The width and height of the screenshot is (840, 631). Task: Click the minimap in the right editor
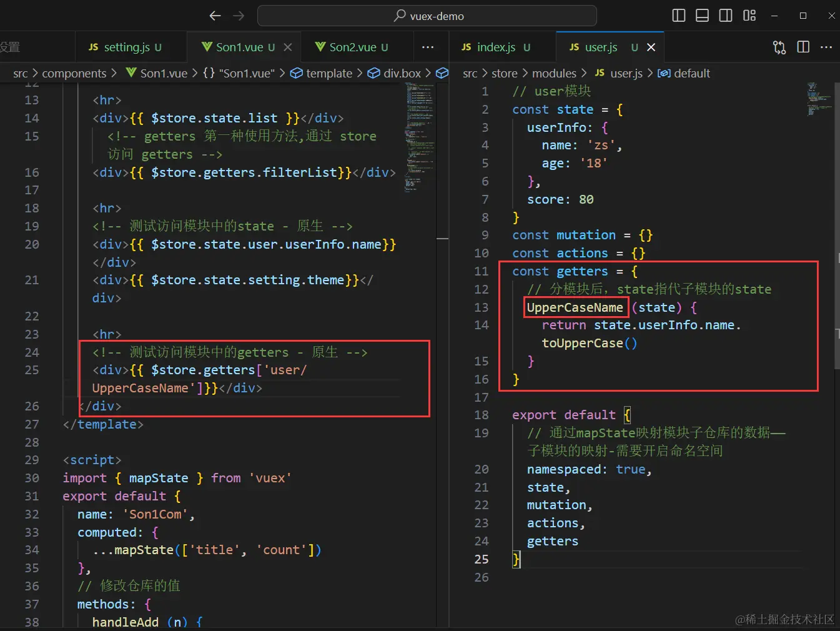819,100
